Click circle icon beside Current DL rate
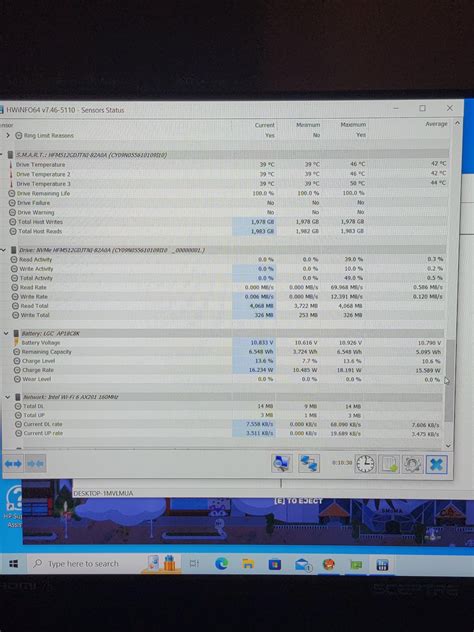Image resolution: width=474 pixels, height=632 pixels. click(x=18, y=424)
